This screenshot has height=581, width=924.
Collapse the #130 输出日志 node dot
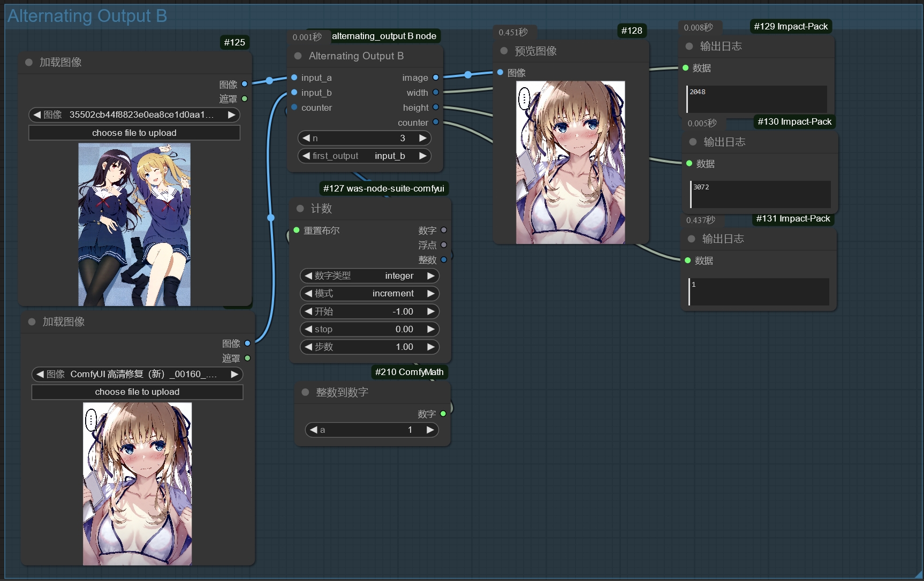(693, 142)
